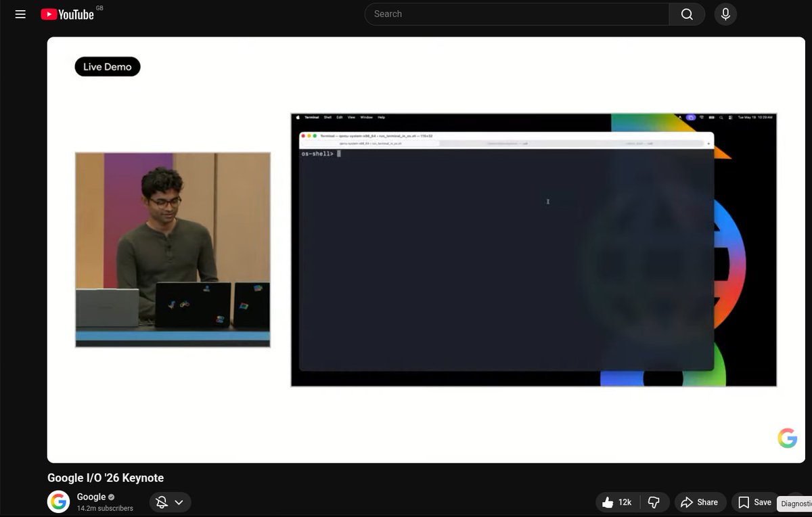Open the Google channel name link
The height and width of the screenshot is (517, 812).
click(91, 497)
